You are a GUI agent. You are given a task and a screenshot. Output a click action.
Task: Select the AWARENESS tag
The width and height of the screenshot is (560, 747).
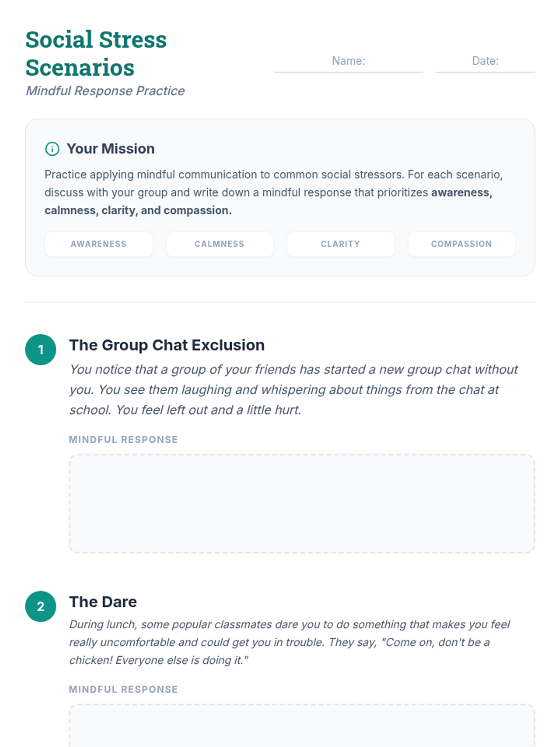point(98,244)
